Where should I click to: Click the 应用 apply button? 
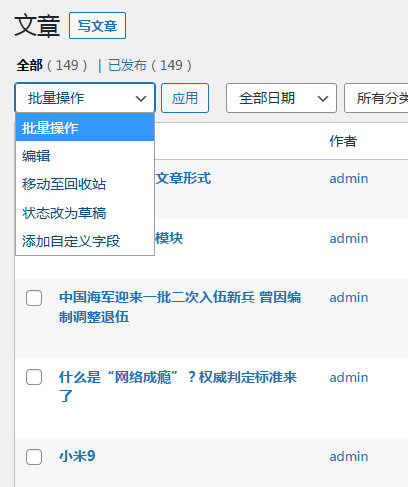coord(185,98)
